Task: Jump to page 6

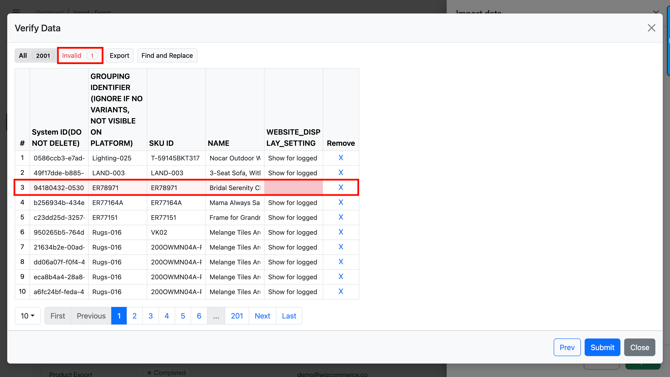Action: (x=199, y=316)
